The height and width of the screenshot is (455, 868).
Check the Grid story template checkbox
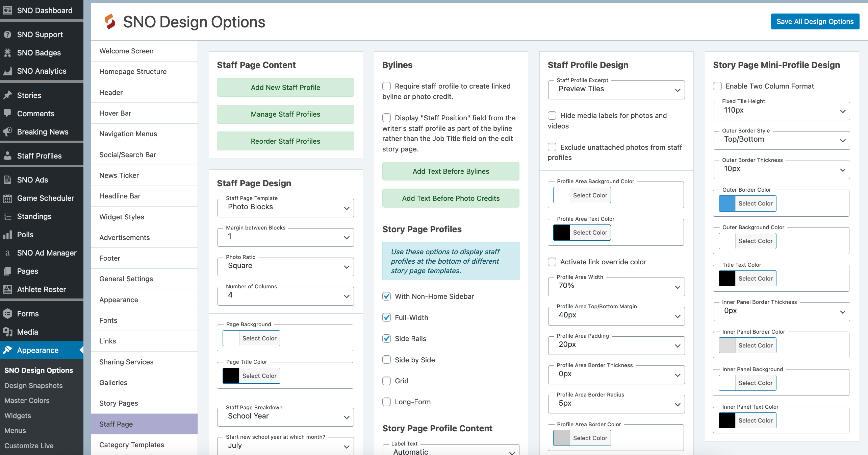(x=387, y=381)
